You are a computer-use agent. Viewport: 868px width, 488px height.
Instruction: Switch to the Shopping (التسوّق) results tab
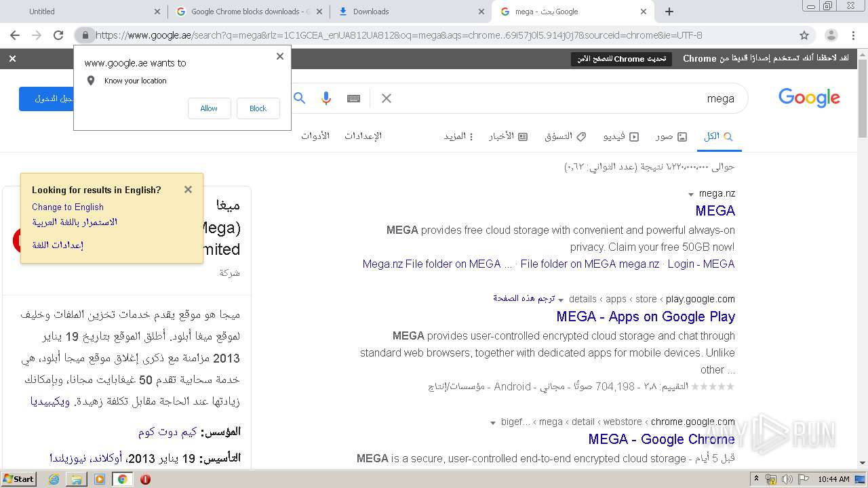click(x=566, y=136)
